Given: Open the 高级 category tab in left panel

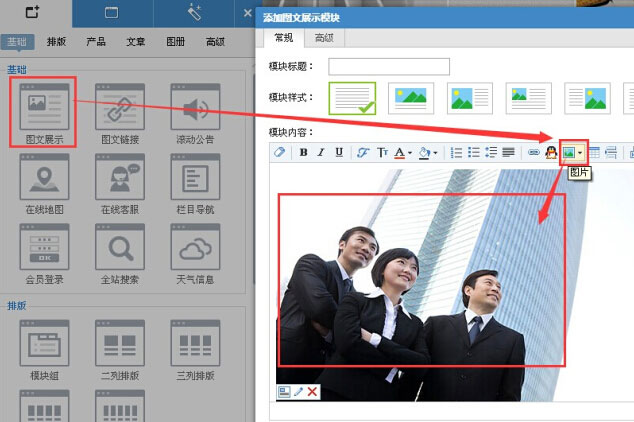Looking at the screenshot, I should [215, 42].
